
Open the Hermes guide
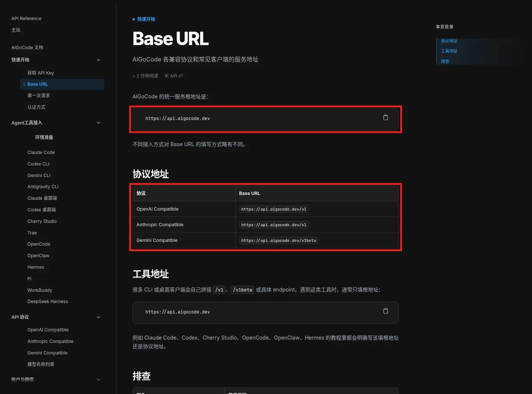tap(36, 267)
